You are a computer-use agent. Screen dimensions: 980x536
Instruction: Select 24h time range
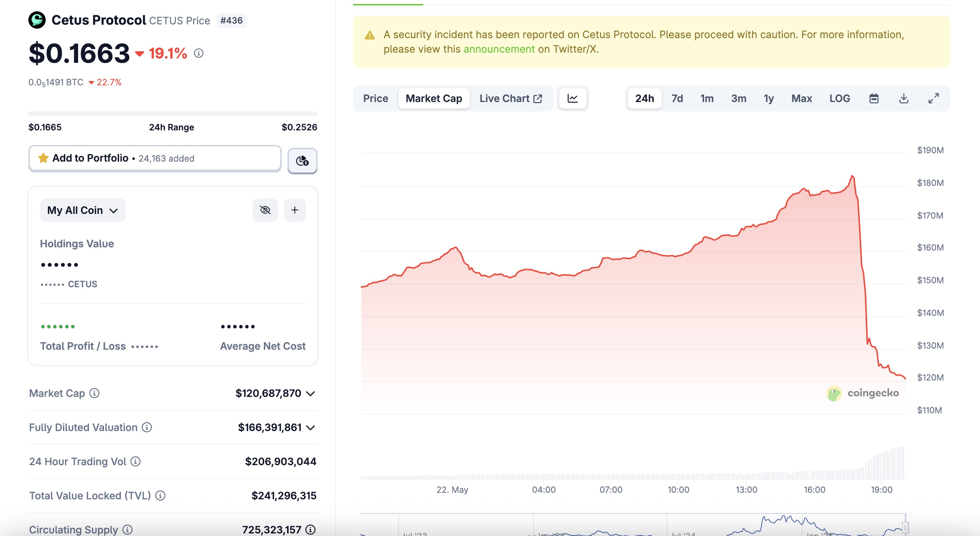pyautogui.click(x=645, y=98)
